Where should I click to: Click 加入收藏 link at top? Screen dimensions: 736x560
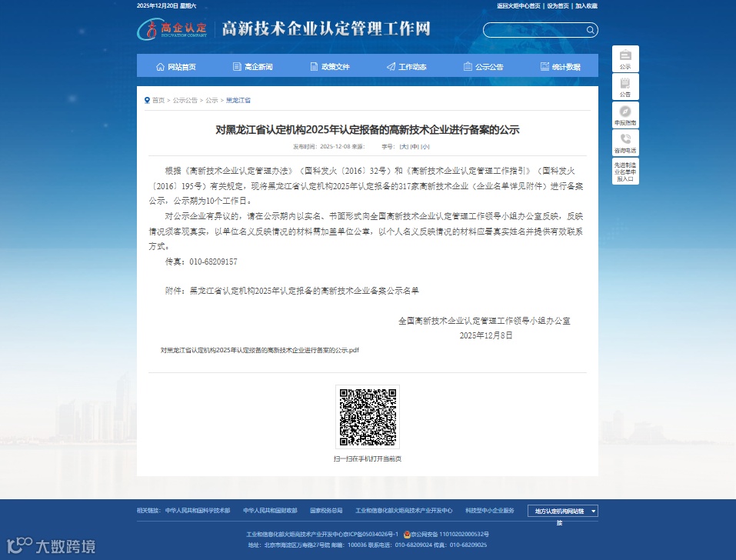coord(586,6)
